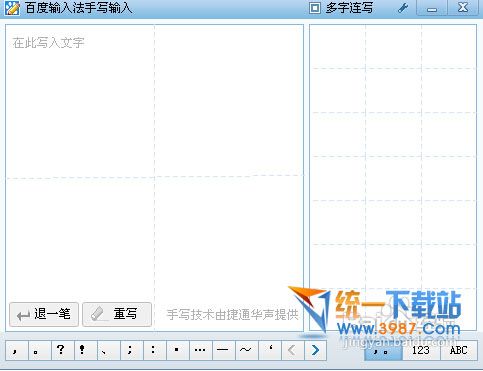483x371 pixels.
Task: Insert the enumeration comma 、 symbol
Action: pos(109,350)
